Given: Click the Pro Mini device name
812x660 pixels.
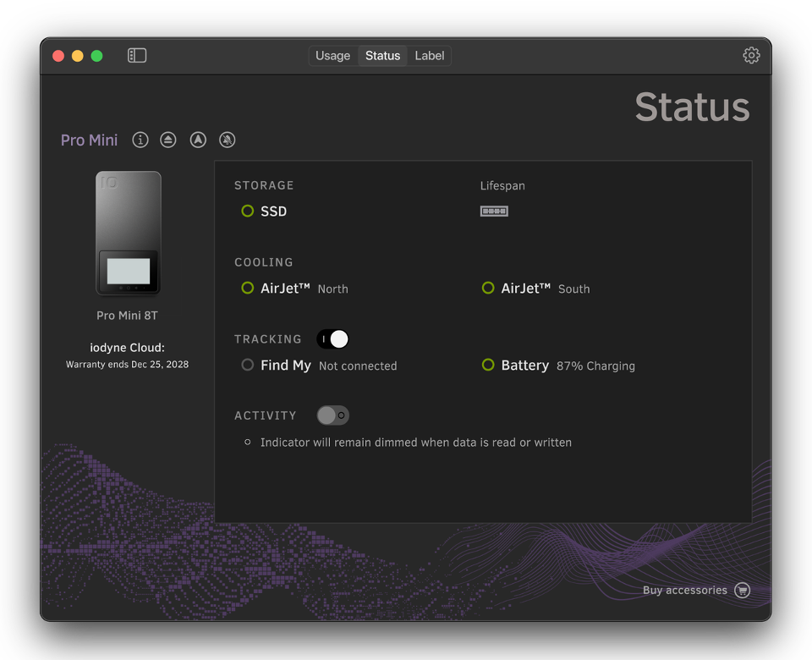Looking at the screenshot, I should tap(89, 140).
